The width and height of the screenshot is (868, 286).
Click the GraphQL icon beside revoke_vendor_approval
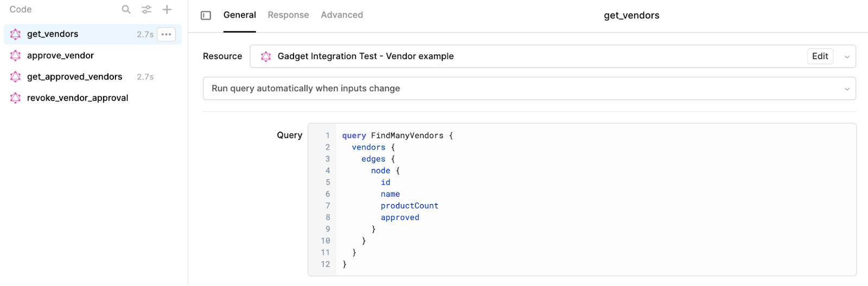click(x=16, y=98)
